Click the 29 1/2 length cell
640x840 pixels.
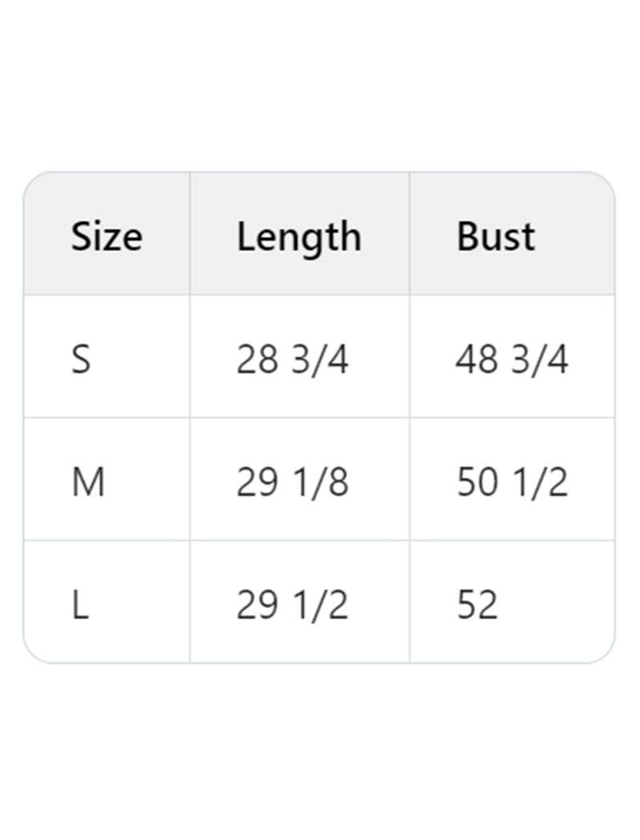292,606
